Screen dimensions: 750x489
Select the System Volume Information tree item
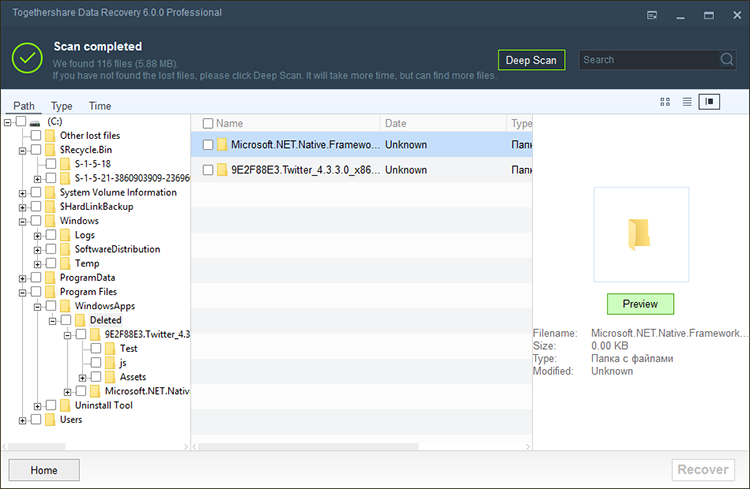point(118,192)
